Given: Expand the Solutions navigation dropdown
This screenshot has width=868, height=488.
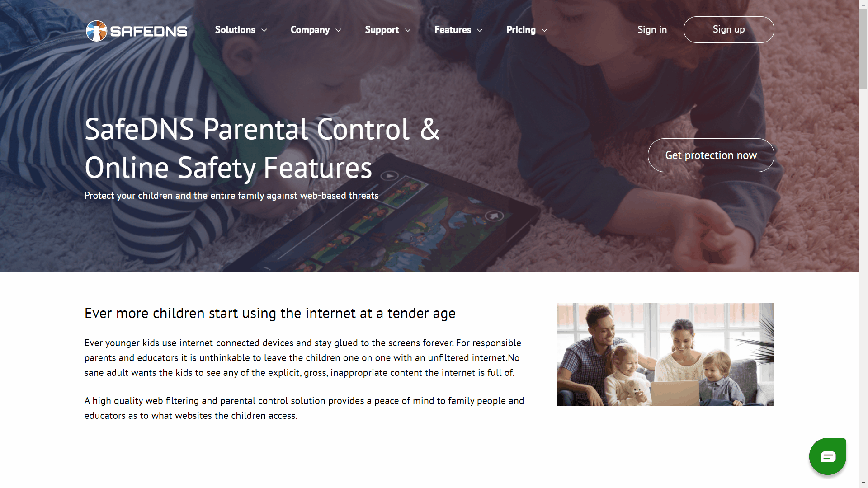Looking at the screenshot, I should pyautogui.click(x=242, y=30).
